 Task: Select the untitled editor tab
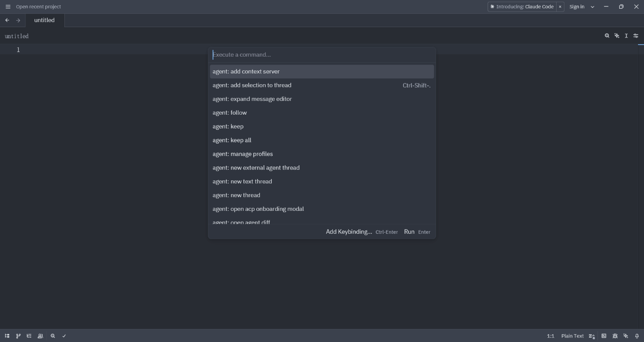click(x=45, y=20)
